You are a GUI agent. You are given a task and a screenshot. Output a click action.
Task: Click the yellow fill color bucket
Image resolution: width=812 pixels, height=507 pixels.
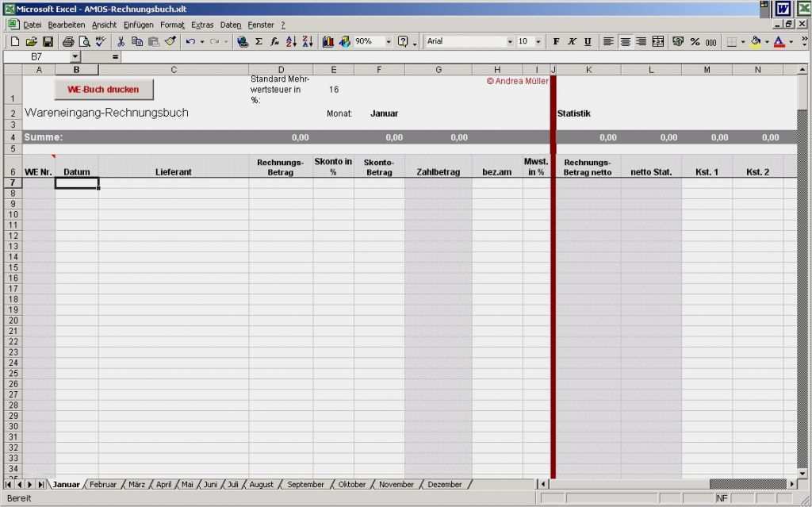coord(755,41)
